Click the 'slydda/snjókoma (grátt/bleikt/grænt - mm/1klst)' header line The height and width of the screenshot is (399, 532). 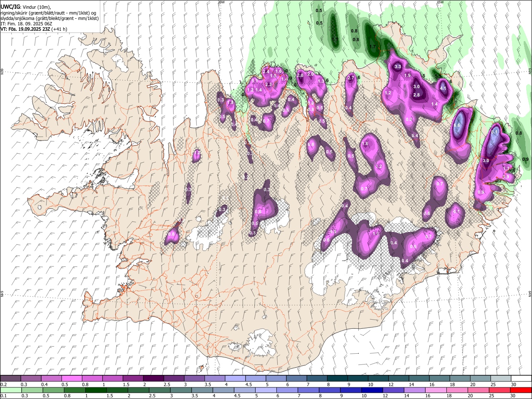(x=49, y=18)
